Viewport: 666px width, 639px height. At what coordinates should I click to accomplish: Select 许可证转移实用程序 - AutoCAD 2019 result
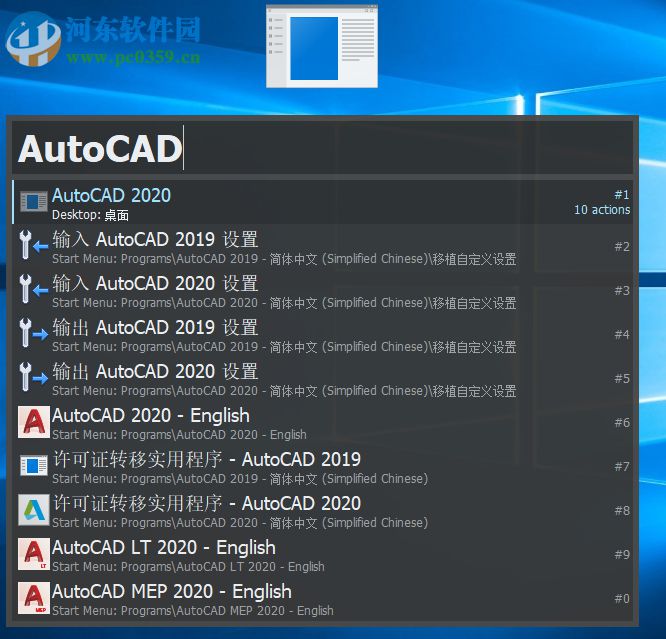click(322, 467)
